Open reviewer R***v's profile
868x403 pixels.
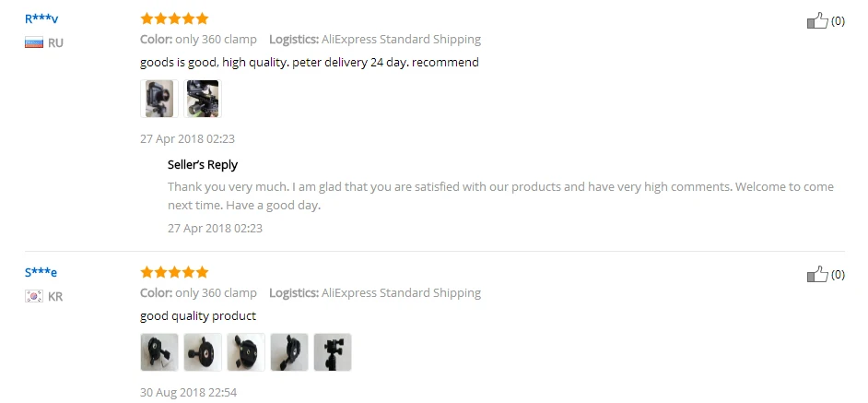tap(41, 18)
